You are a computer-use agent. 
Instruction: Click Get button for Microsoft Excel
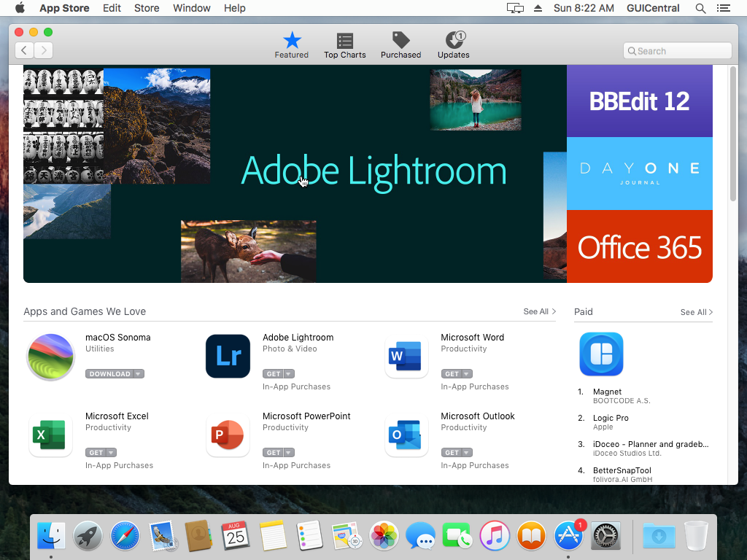pos(96,452)
